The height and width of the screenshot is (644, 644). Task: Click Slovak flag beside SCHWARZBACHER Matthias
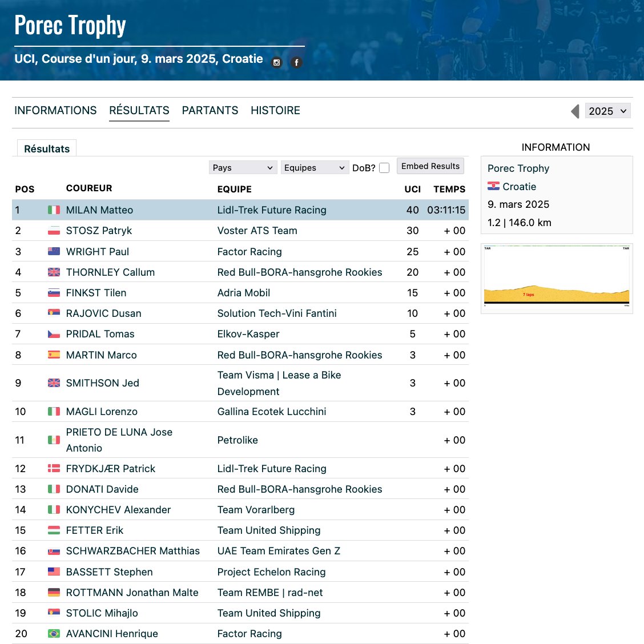click(x=54, y=551)
